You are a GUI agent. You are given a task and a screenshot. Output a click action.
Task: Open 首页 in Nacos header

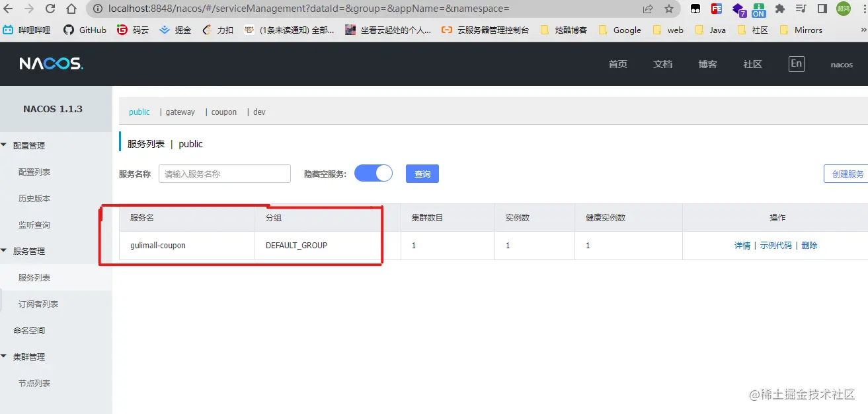coord(618,64)
